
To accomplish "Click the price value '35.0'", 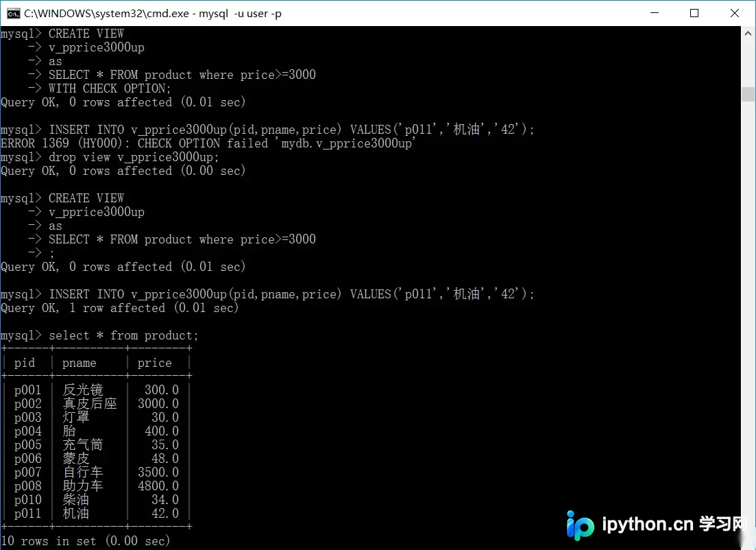I will click(165, 445).
